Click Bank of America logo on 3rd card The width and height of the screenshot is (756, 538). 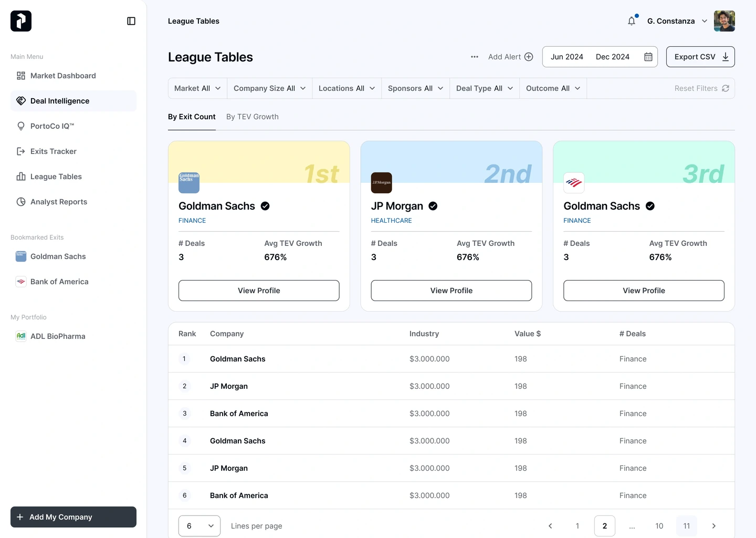(574, 183)
